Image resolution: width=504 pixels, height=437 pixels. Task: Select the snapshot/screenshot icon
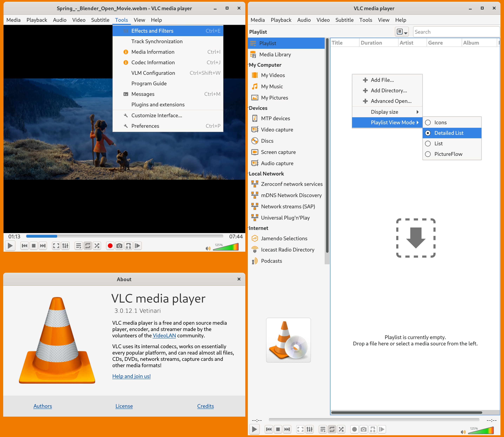(x=119, y=246)
